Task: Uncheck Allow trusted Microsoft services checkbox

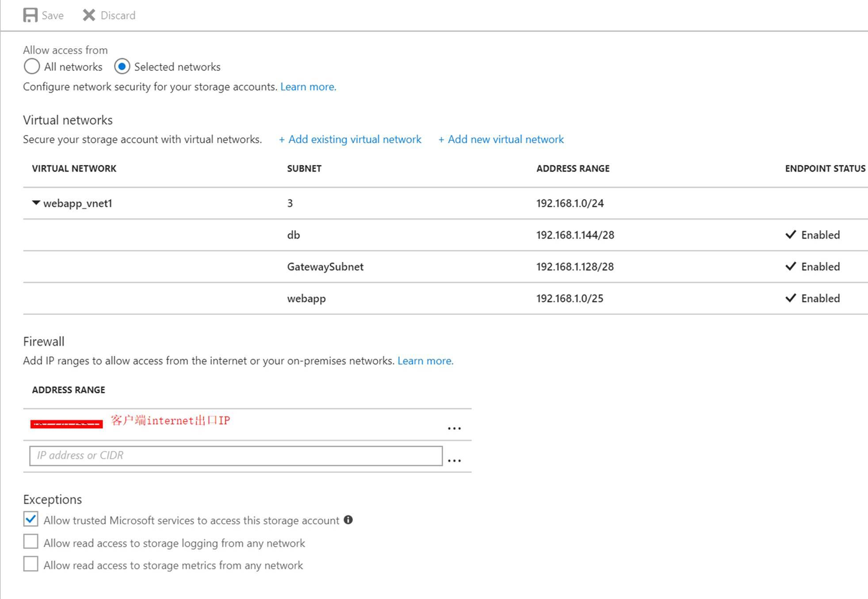Action: 31,519
